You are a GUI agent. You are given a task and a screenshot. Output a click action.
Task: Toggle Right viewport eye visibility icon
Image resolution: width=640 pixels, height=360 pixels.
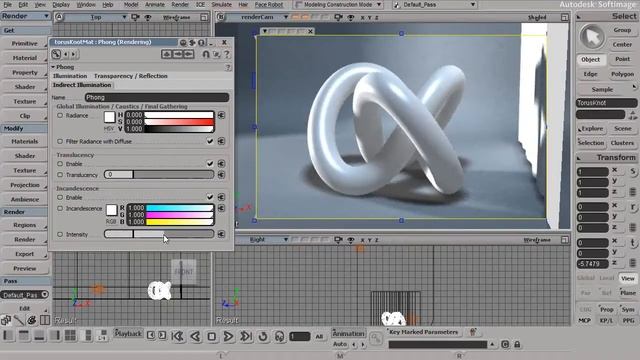[351, 240]
